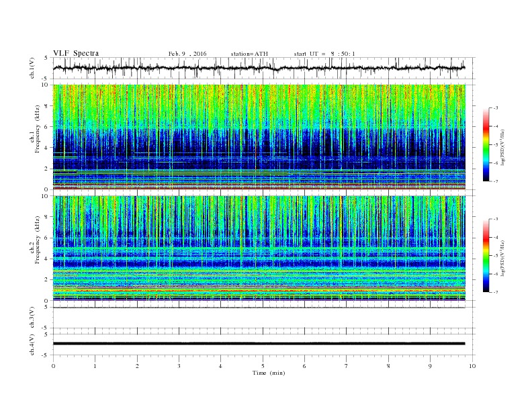
Task: Click the ch.2 colorbar 'log(PSD)(V²/Hz)' label
Action: click(503, 257)
